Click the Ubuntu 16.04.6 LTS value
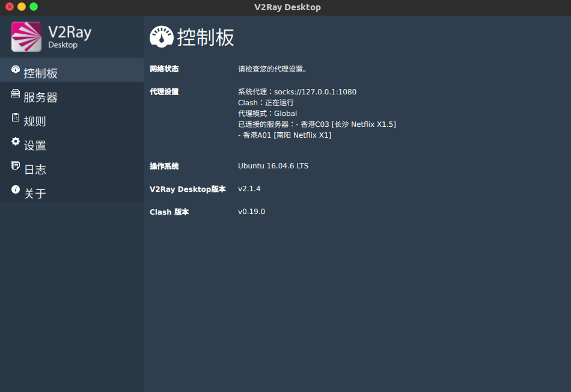Image resolution: width=571 pixels, height=392 pixels. coord(273,166)
